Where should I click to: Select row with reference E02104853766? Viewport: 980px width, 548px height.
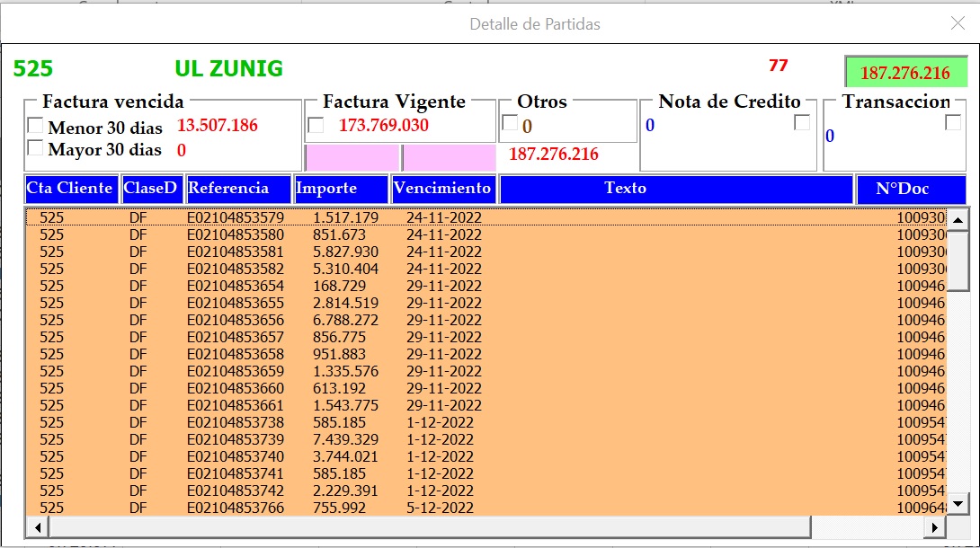[486, 508]
